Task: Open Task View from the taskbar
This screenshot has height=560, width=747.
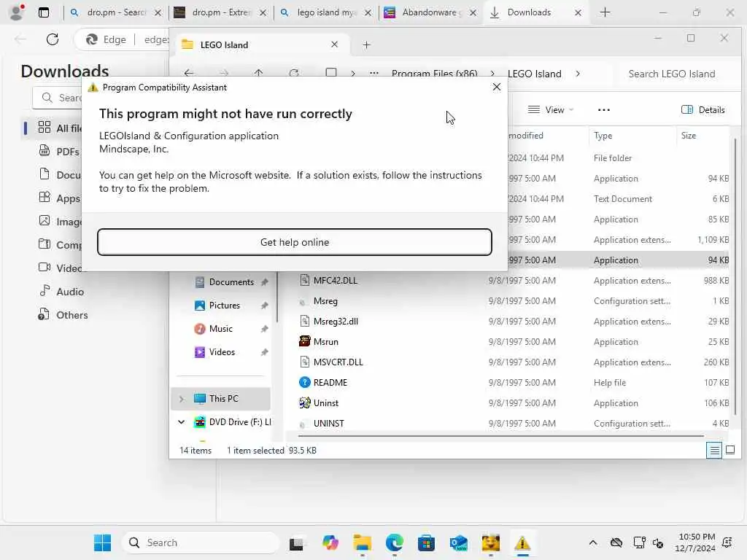Action: (x=296, y=542)
